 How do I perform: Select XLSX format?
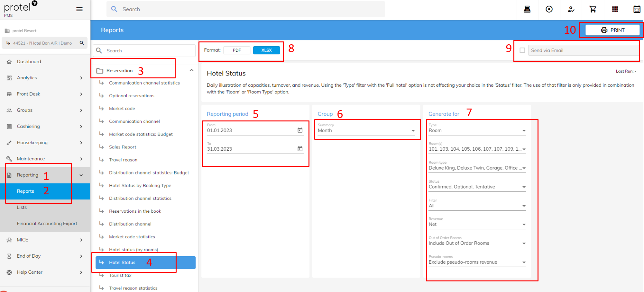266,50
